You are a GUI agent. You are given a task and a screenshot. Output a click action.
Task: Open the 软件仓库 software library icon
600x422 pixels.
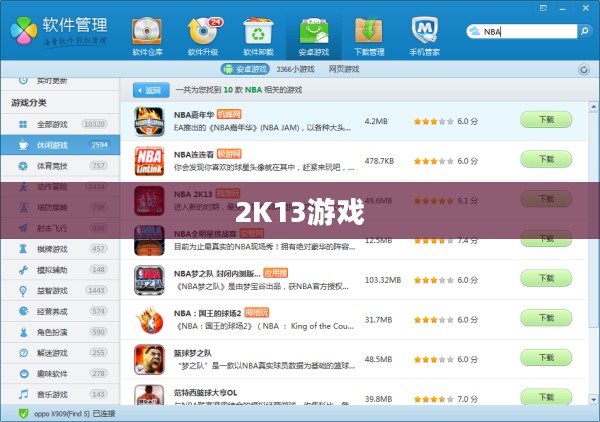click(147, 36)
